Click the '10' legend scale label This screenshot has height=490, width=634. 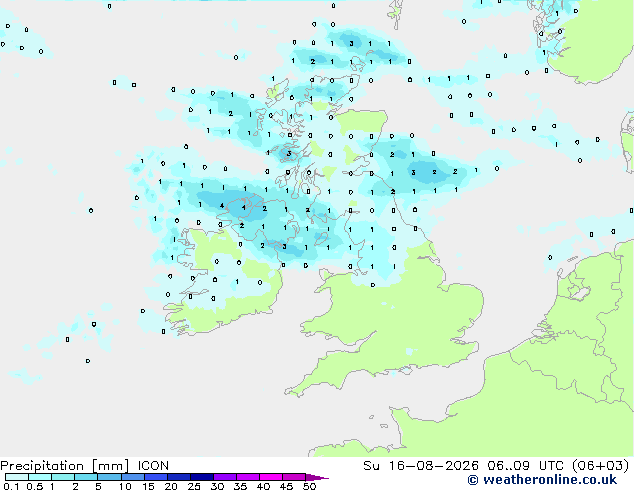point(125,486)
